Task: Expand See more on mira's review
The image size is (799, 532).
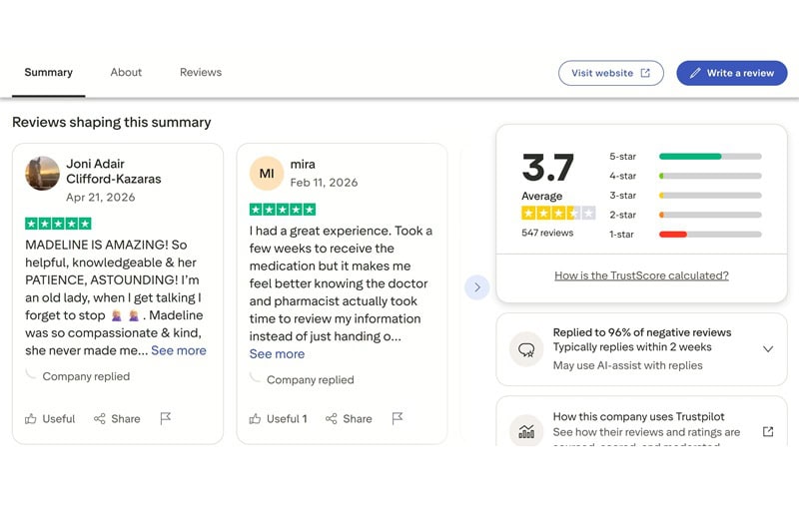Action: pyautogui.click(x=277, y=353)
